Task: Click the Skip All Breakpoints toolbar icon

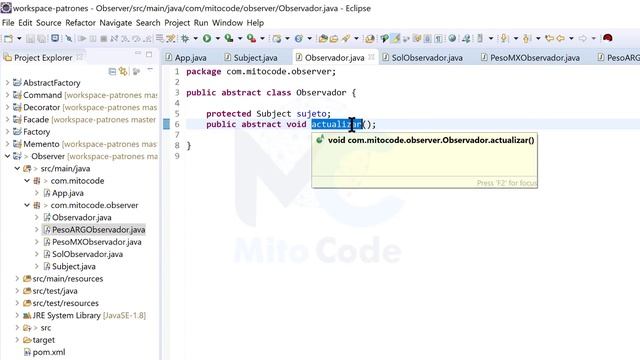Action: point(69,38)
